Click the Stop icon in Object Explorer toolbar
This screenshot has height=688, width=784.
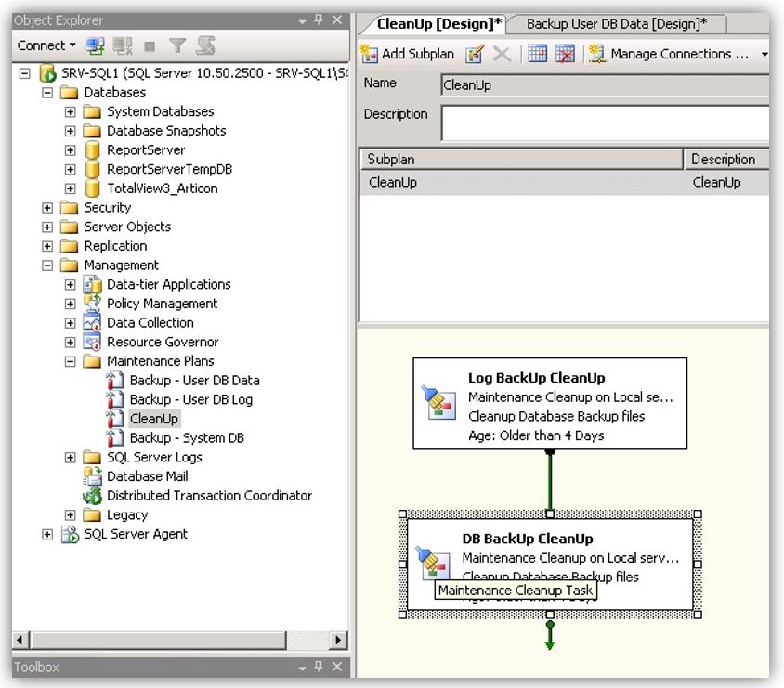pyautogui.click(x=149, y=46)
